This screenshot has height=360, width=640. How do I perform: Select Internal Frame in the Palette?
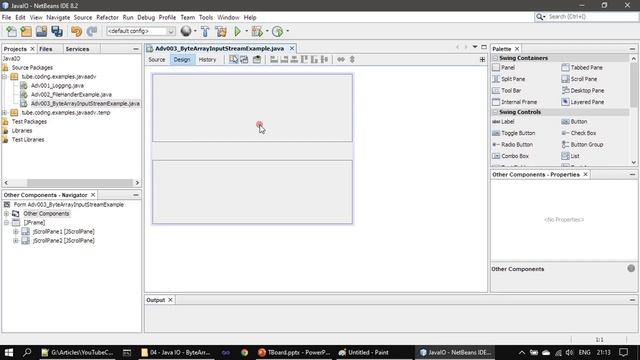coord(515,102)
